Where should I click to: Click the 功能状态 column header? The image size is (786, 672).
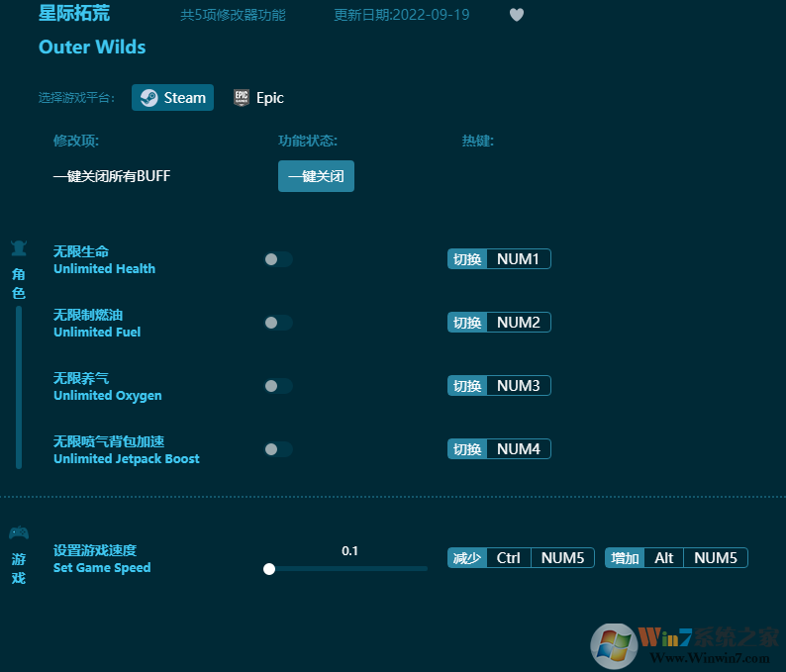[x=308, y=141]
